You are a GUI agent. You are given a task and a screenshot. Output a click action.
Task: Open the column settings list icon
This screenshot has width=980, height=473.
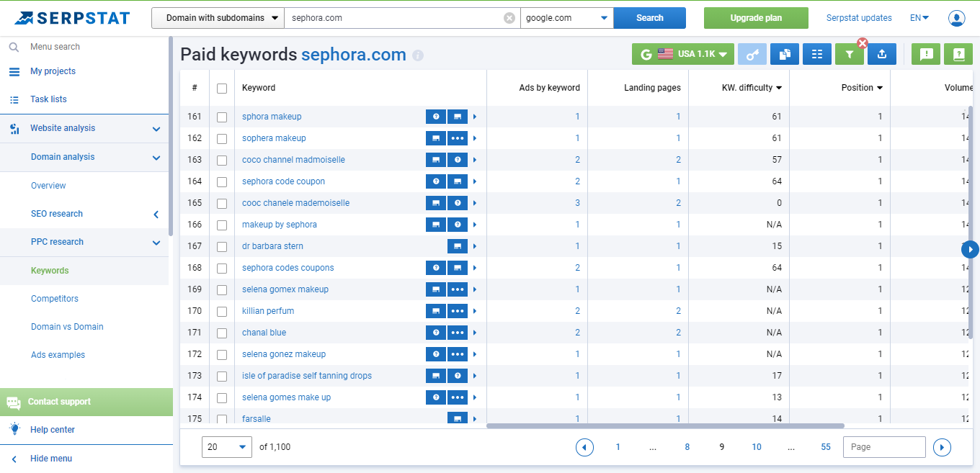coord(817,54)
